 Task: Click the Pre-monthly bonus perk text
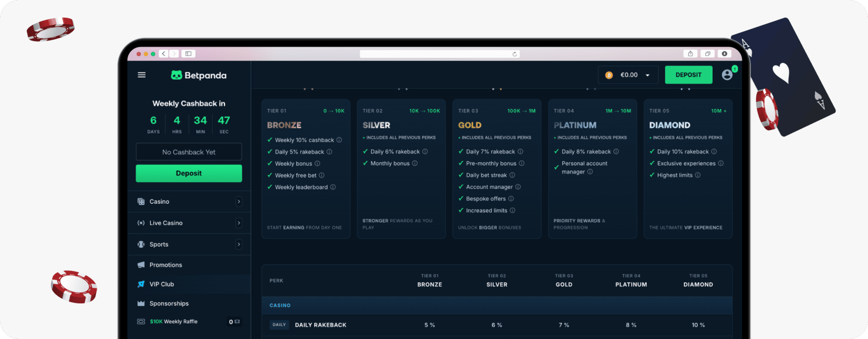[x=491, y=163]
